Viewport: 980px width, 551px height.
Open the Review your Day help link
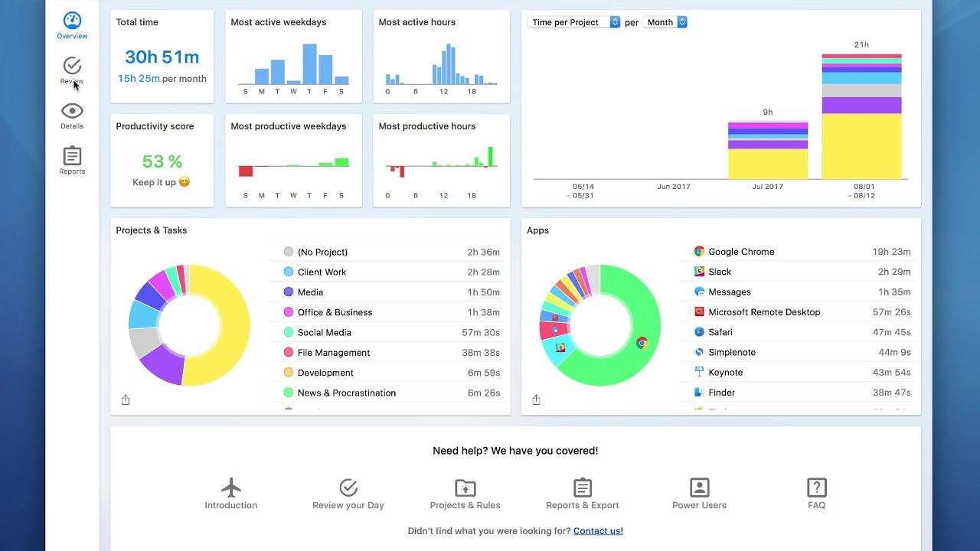348,505
